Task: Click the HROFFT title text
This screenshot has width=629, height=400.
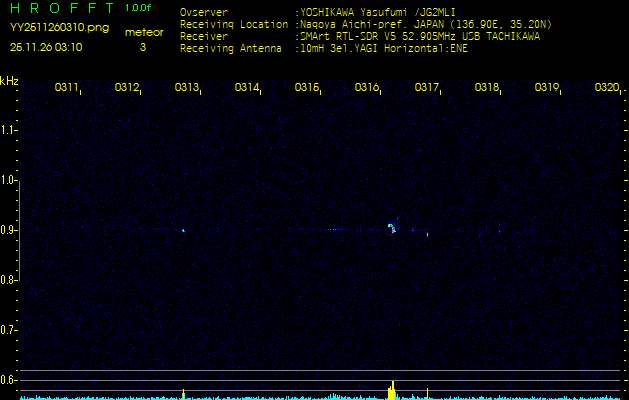Action: pyautogui.click(x=63, y=8)
